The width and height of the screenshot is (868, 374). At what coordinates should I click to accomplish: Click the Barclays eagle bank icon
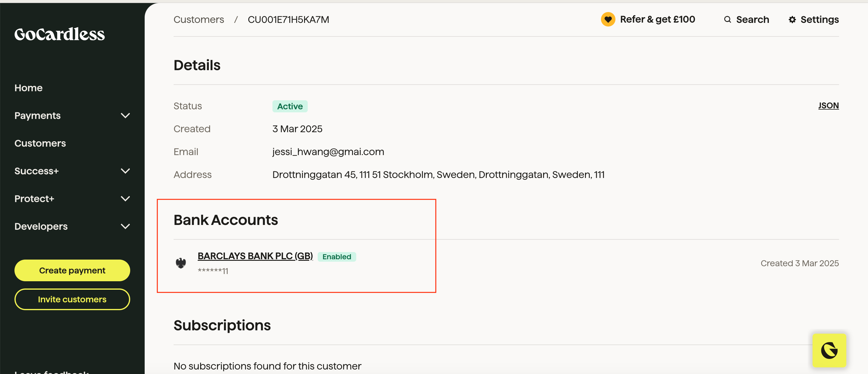click(181, 263)
